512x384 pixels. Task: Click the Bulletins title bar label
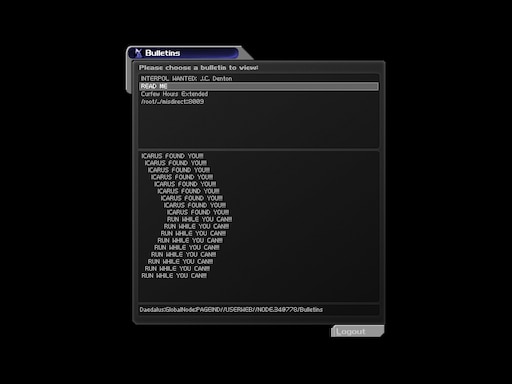(x=163, y=53)
